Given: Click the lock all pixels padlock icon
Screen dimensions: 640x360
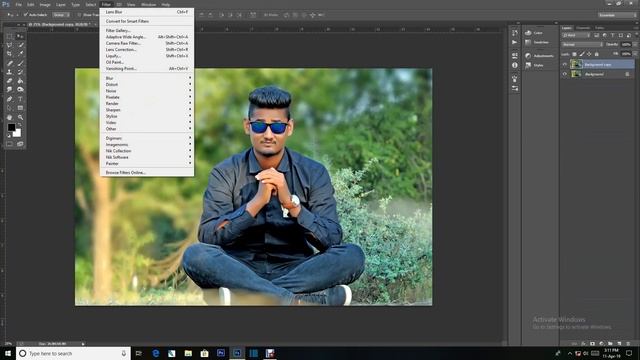Looking at the screenshot, I should (x=597, y=54).
